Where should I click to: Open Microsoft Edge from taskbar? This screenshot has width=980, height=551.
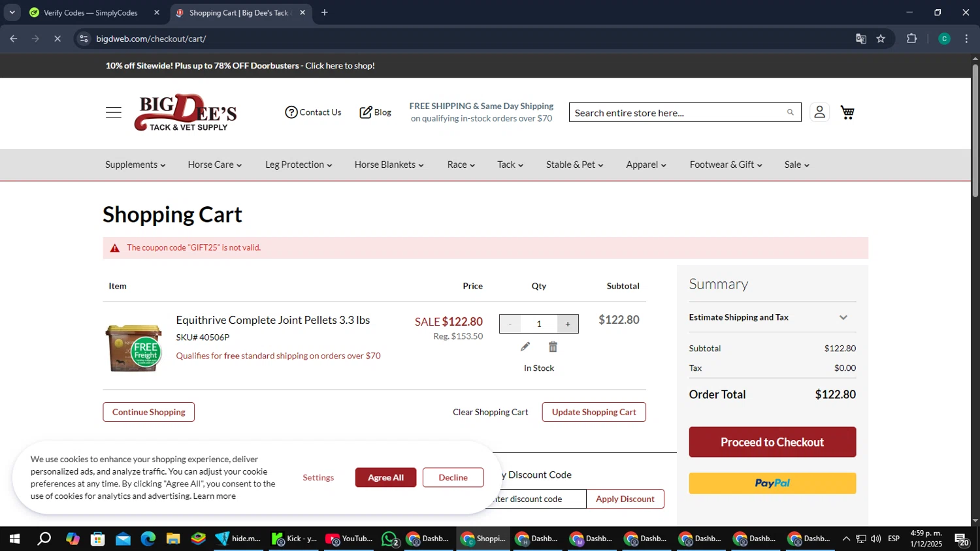click(148, 539)
